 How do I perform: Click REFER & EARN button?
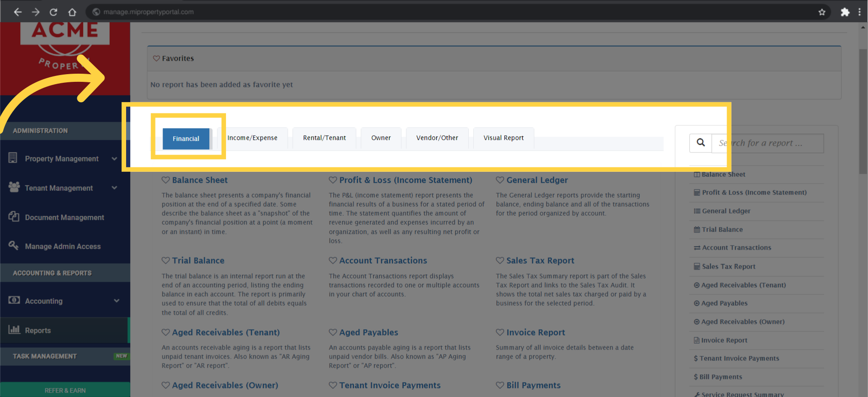coord(65,390)
